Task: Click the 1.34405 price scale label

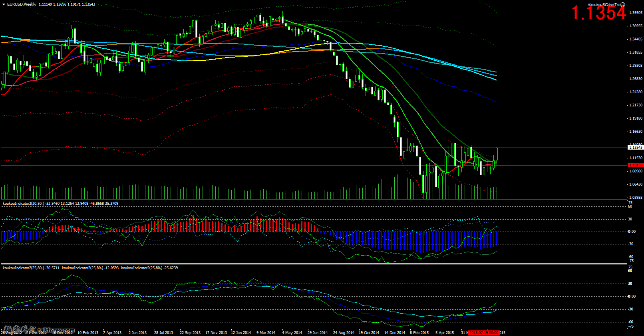Action: pyautogui.click(x=636, y=39)
